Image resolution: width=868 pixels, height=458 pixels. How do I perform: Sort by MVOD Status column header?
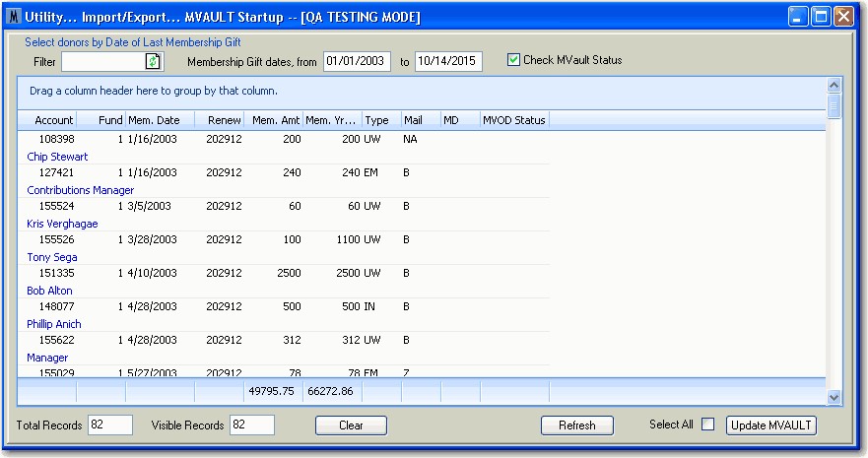pyautogui.click(x=515, y=120)
